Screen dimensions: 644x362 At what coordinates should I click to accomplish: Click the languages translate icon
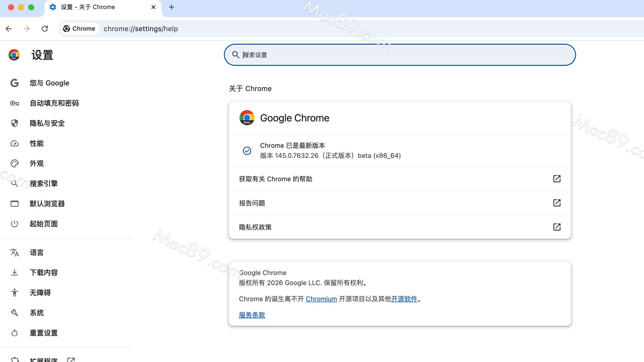14,252
